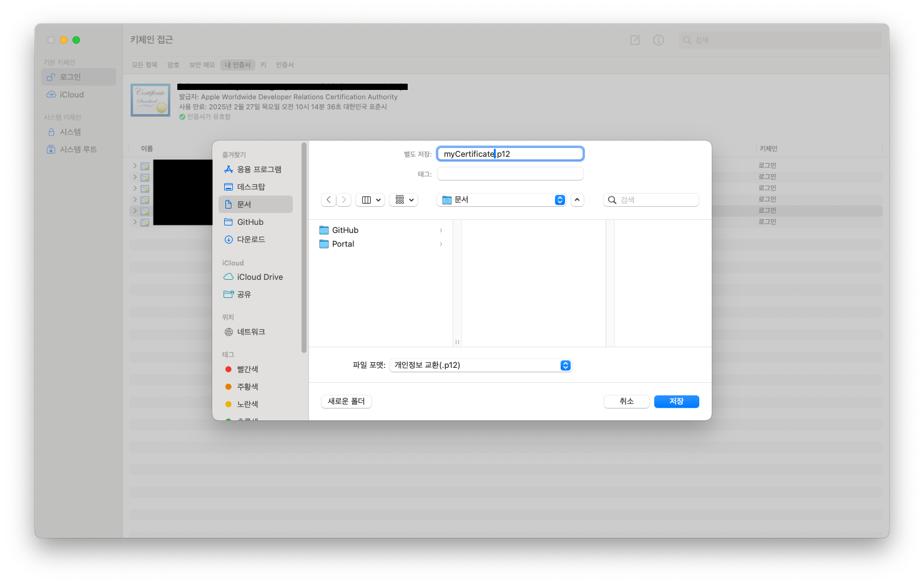Open the grouping grid options dropdown
Screen dimensions: 924x584
pyautogui.click(x=404, y=200)
